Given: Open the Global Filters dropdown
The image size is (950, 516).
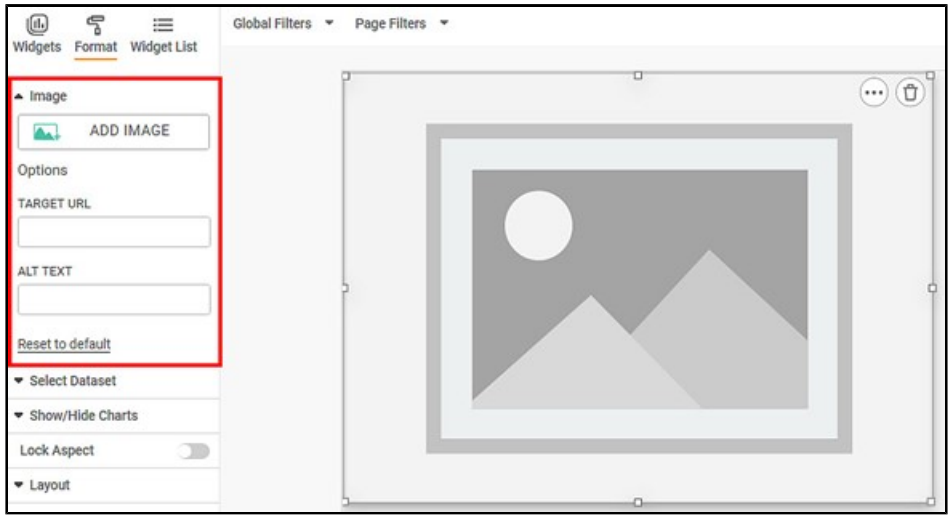Looking at the screenshot, I should tap(283, 23).
